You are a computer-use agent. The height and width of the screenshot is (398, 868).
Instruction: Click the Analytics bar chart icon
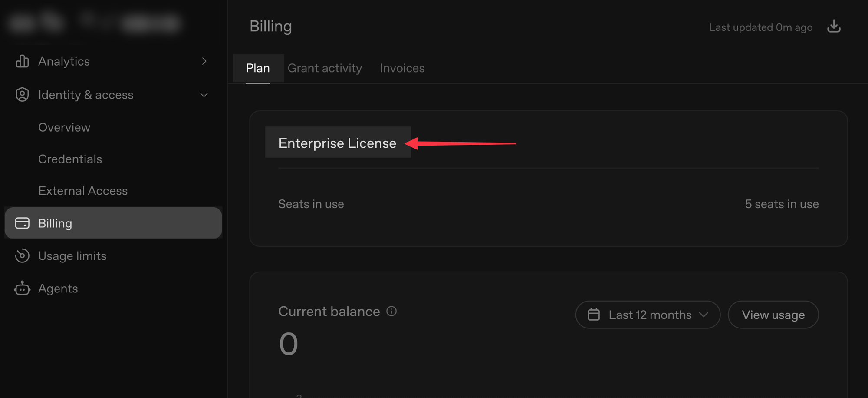[22, 61]
